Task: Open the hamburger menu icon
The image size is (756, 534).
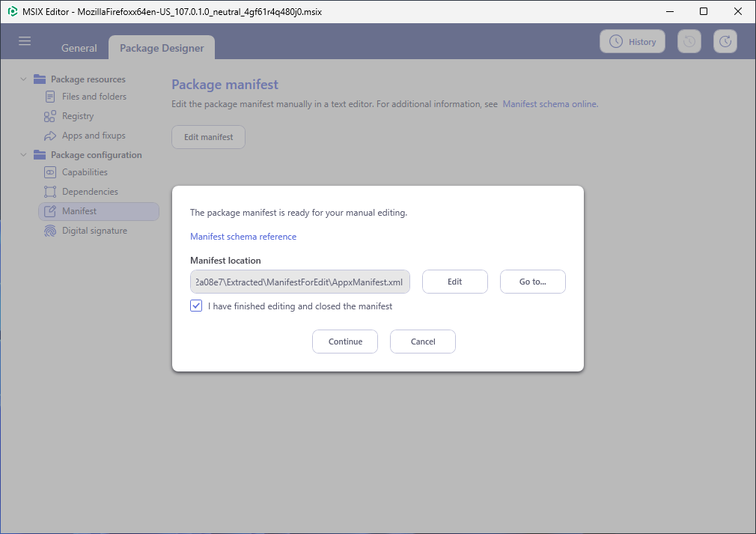Action: click(25, 41)
